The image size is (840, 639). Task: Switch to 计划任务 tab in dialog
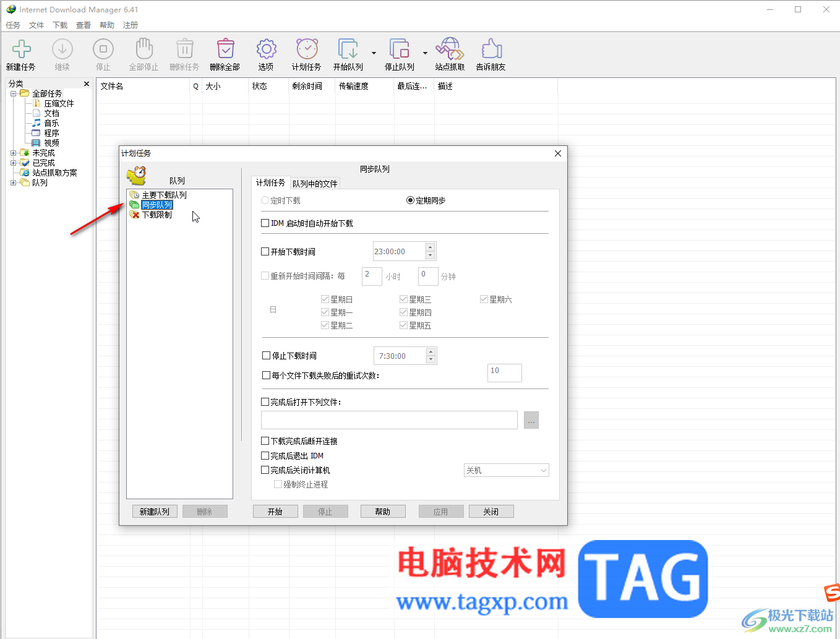(270, 182)
